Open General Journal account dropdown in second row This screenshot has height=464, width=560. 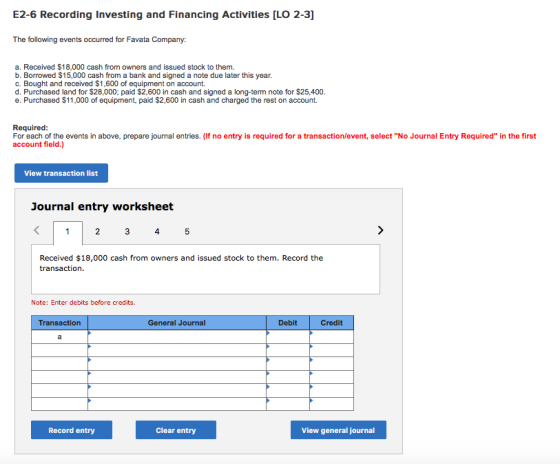[x=177, y=350]
